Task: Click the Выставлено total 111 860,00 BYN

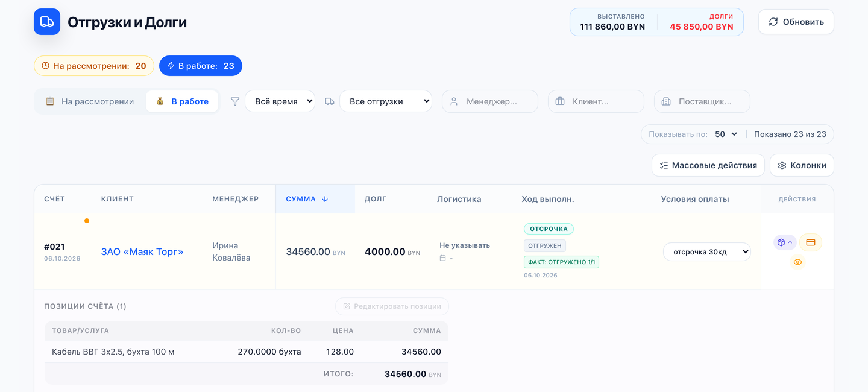Action: [612, 27]
